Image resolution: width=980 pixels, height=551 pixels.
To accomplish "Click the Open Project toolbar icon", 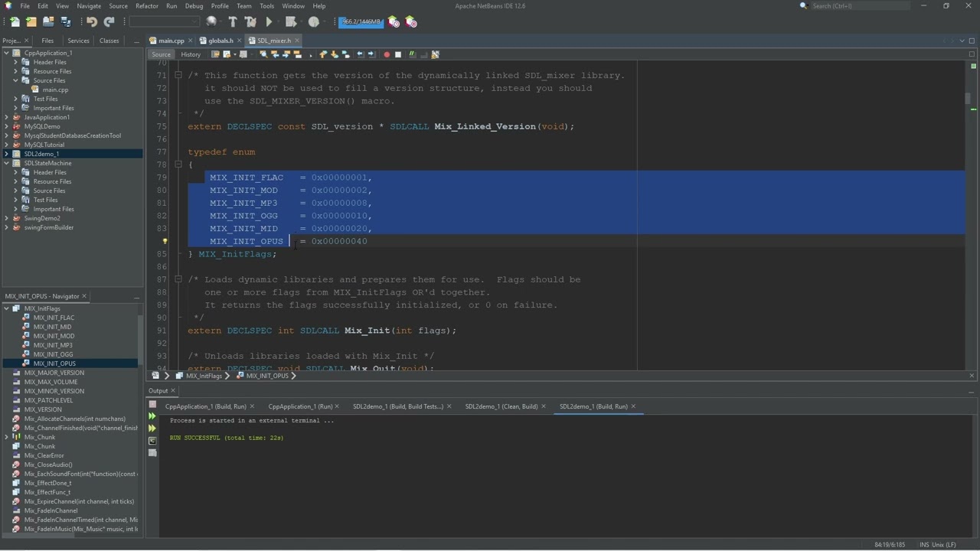I will pos(48,22).
